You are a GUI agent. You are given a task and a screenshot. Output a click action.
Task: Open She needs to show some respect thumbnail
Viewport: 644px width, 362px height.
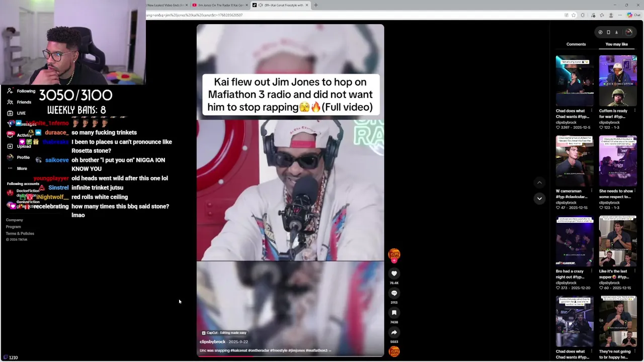point(618,161)
